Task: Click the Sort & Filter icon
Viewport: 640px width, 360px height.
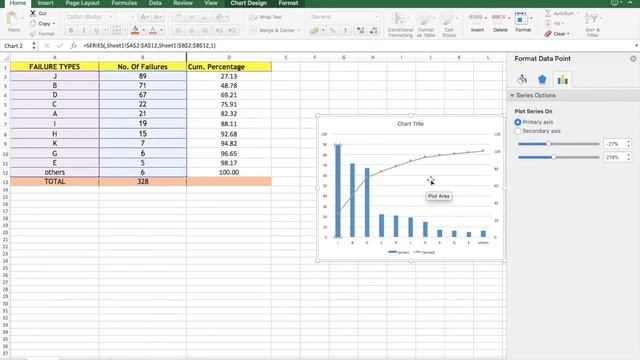Action: [592, 19]
